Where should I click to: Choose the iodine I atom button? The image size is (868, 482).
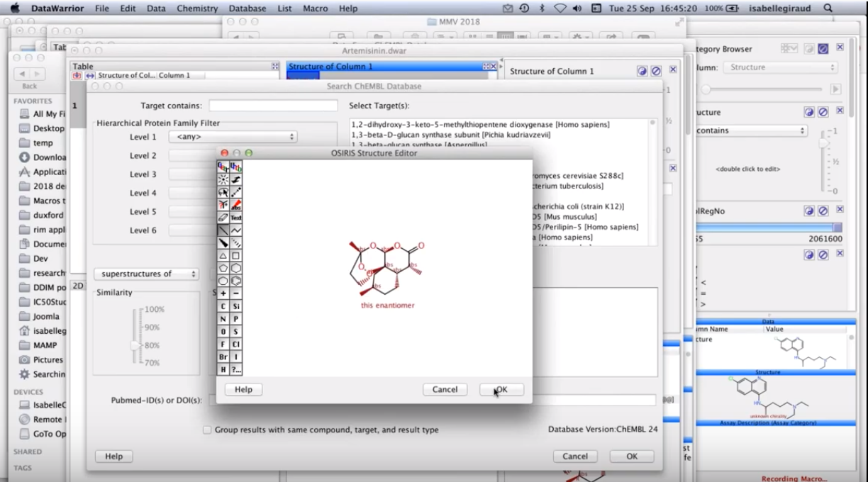point(236,357)
